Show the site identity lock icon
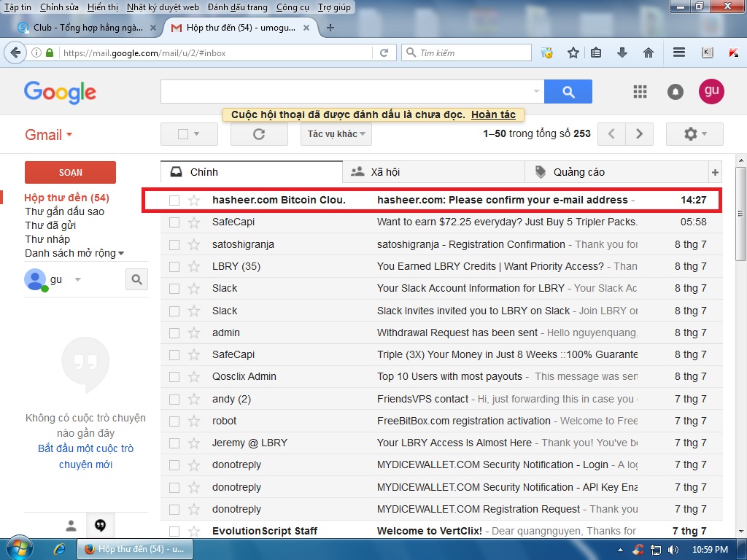Image resolution: width=747 pixels, height=560 pixels. pyautogui.click(x=50, y=52)
